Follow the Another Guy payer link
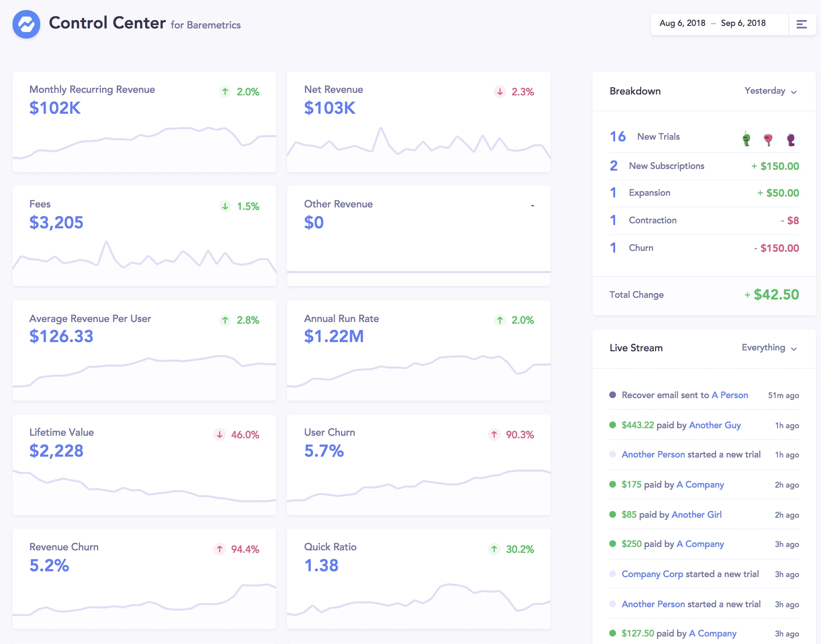The height and width of the screenshot is (644, 821). coord(715,425)
